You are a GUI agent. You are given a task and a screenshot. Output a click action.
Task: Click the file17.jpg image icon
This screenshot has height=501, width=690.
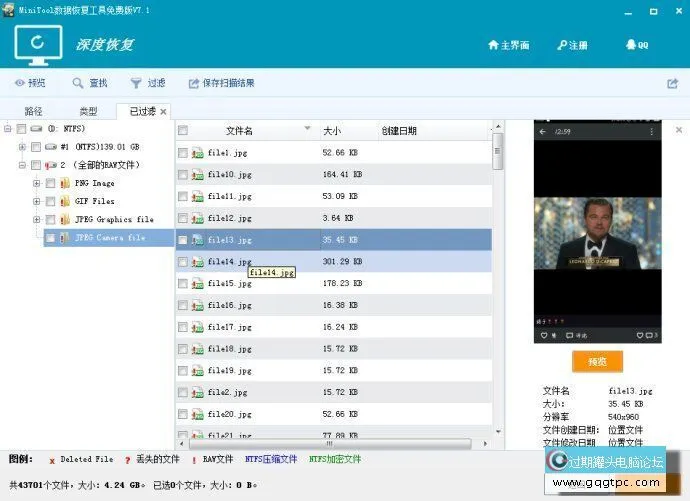[x=197, y=327]
